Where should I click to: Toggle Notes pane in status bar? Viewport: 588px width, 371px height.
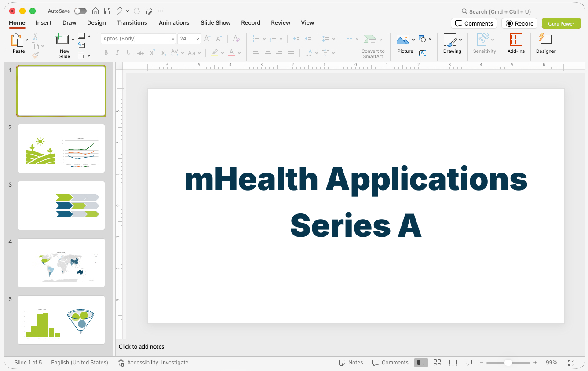[x=351, y=363]
